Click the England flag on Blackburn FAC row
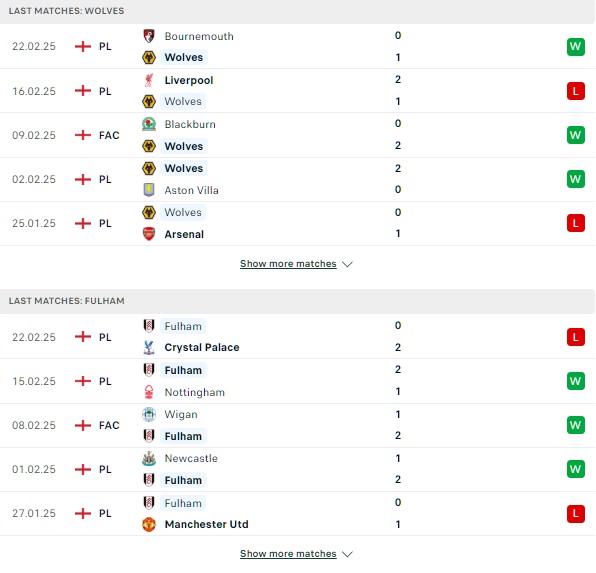 [83, 135]
